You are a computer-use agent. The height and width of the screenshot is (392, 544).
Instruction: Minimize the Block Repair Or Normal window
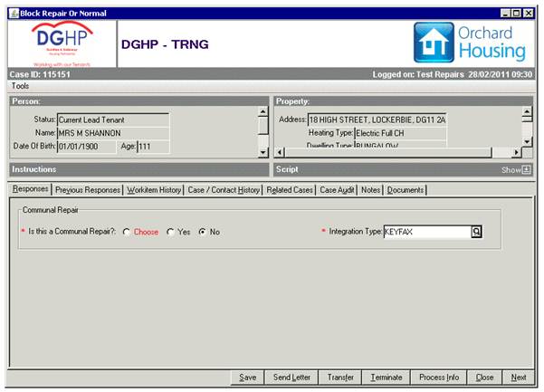[505, 14]
